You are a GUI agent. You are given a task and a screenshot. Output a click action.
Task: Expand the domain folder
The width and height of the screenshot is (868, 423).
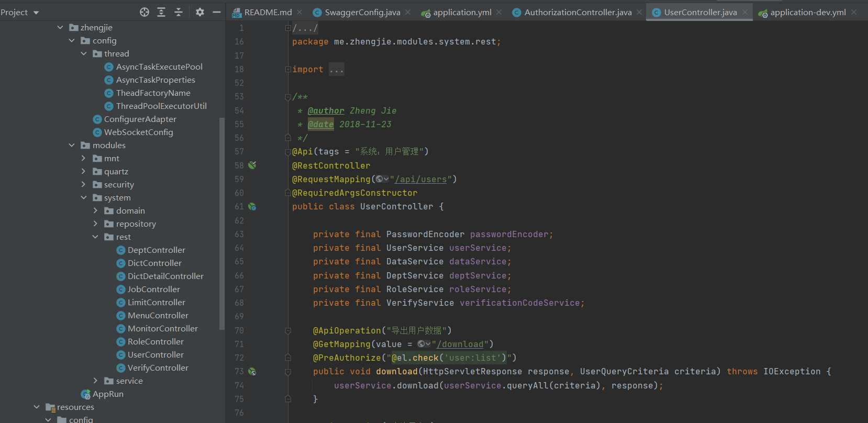(x=95, y=210)
